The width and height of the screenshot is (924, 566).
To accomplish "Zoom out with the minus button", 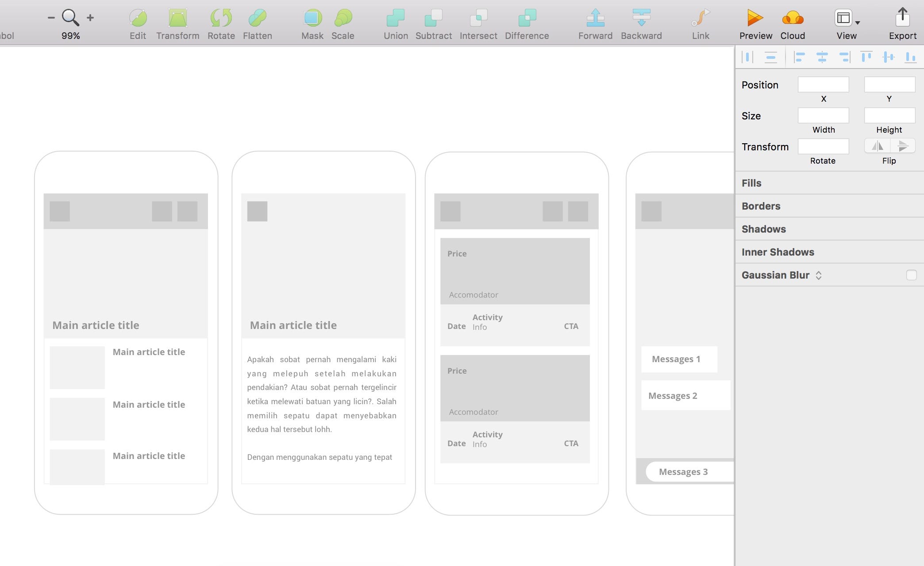I will tap(51, 18).
